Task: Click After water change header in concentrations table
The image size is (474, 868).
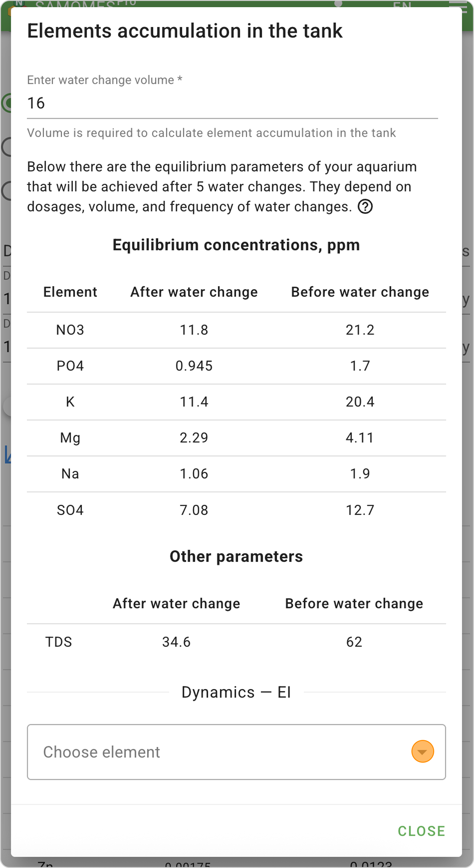Action: click(x=194, y=292)
